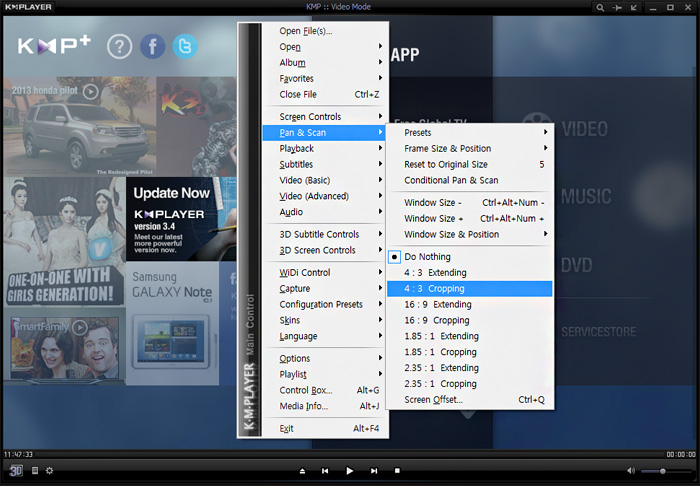700x486 pixels.
Task: Expand Window Size & Position submenu
Action: tap(470, 235)
